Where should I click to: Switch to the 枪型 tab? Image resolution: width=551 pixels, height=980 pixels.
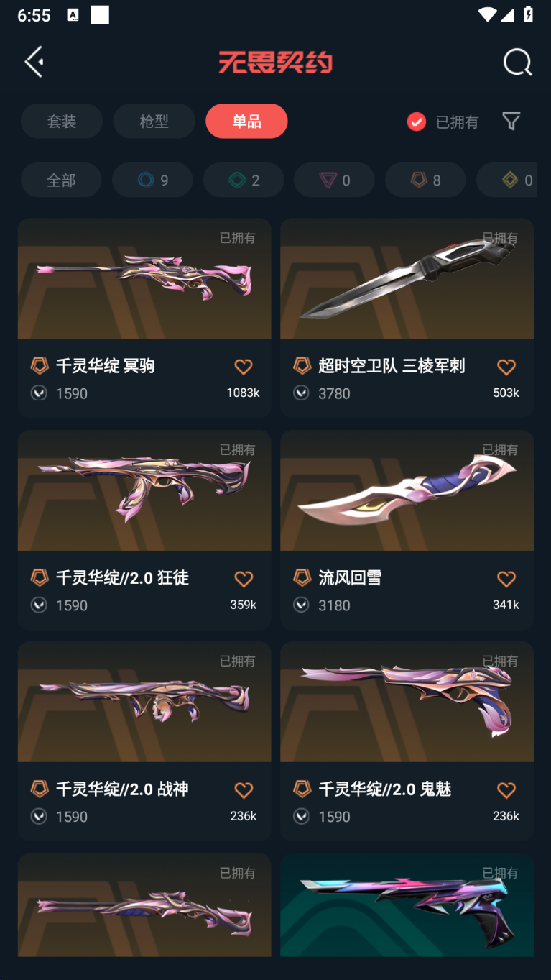154,122
